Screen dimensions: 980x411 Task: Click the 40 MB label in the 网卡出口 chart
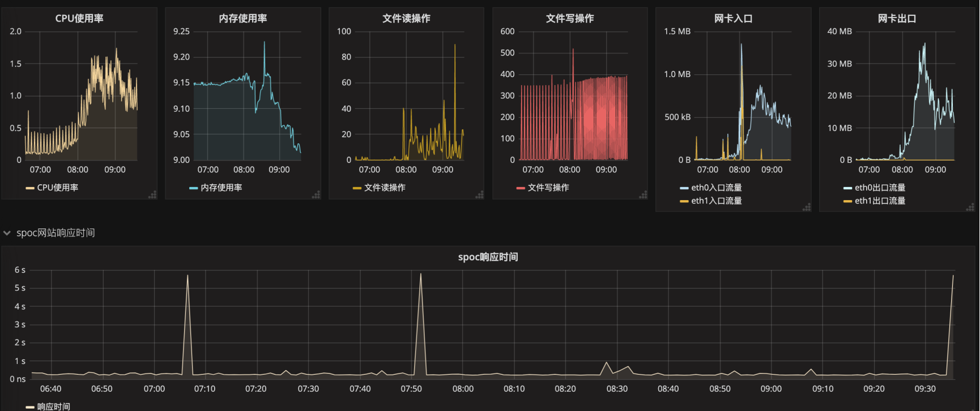click(x=840, y=31)
